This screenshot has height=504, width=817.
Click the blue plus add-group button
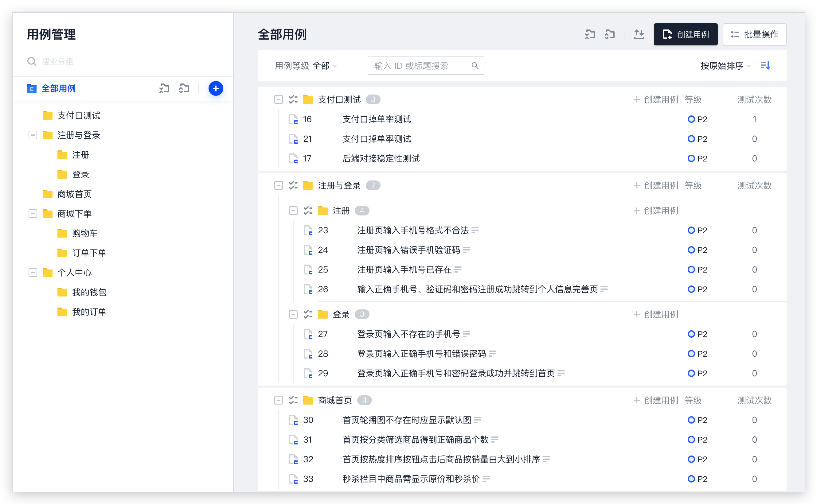click(216, 88)
